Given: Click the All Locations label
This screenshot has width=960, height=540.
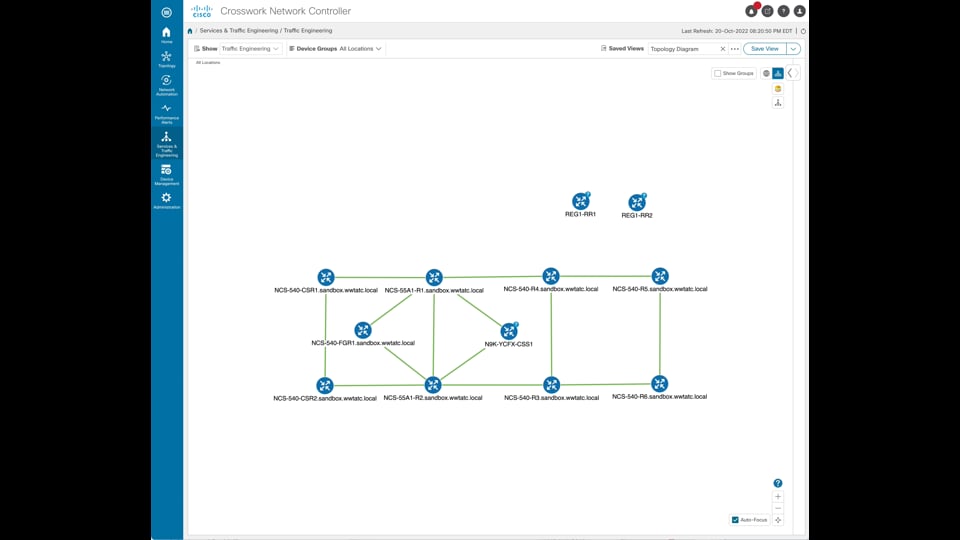Looking at the screenshot, I should (208, 62).
